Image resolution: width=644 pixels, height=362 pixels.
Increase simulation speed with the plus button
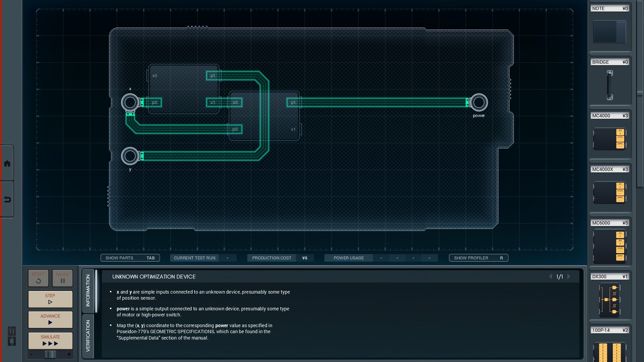(69, 354)
